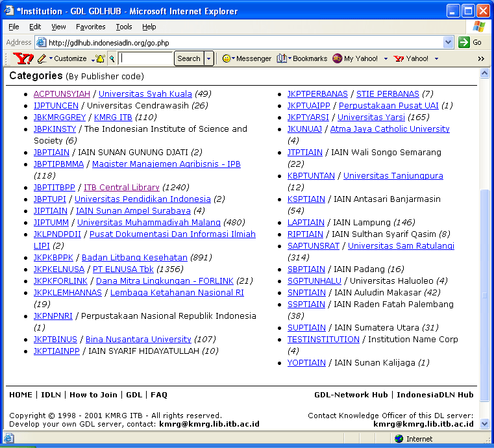
Task: Click the pencil edit icon beside Customize
Action: coord(42,58)
